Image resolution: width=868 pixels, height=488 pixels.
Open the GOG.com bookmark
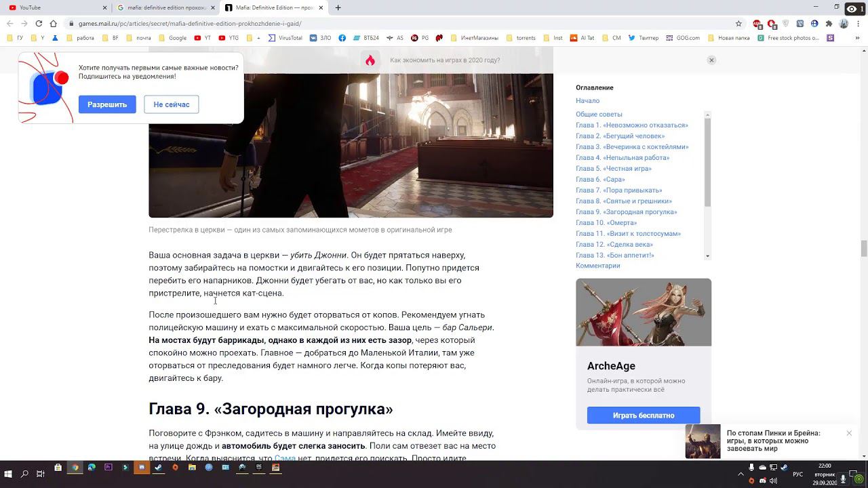pos(683,38)
